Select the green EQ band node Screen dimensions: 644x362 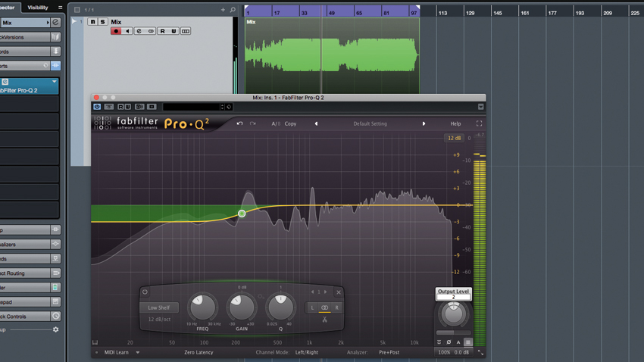pos(242,214)
